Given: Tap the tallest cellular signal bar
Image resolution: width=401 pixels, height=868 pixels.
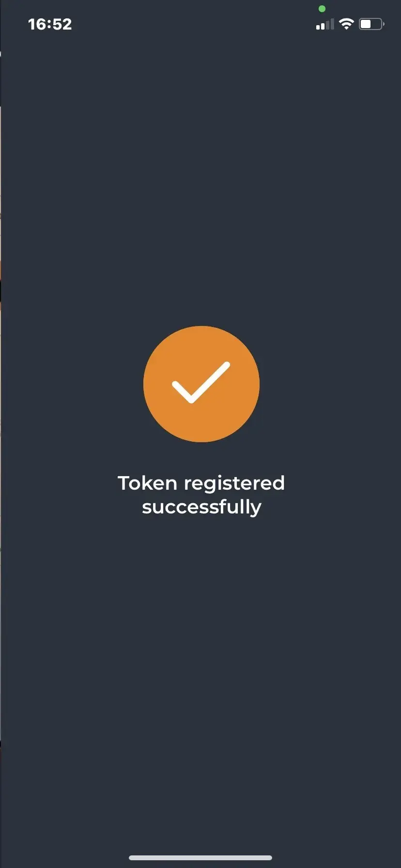Looking at the screenshot, I should [332, 24].
